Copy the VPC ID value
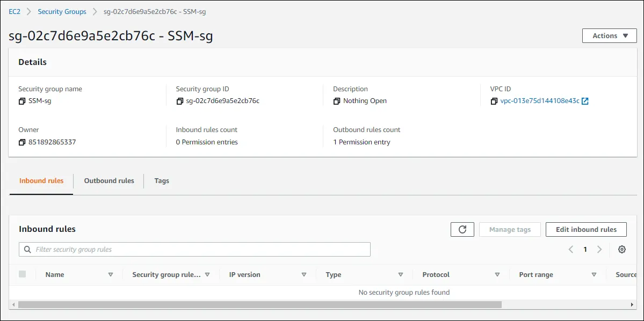644x321 pixels. pyautogui.click(x=494, y=101)
